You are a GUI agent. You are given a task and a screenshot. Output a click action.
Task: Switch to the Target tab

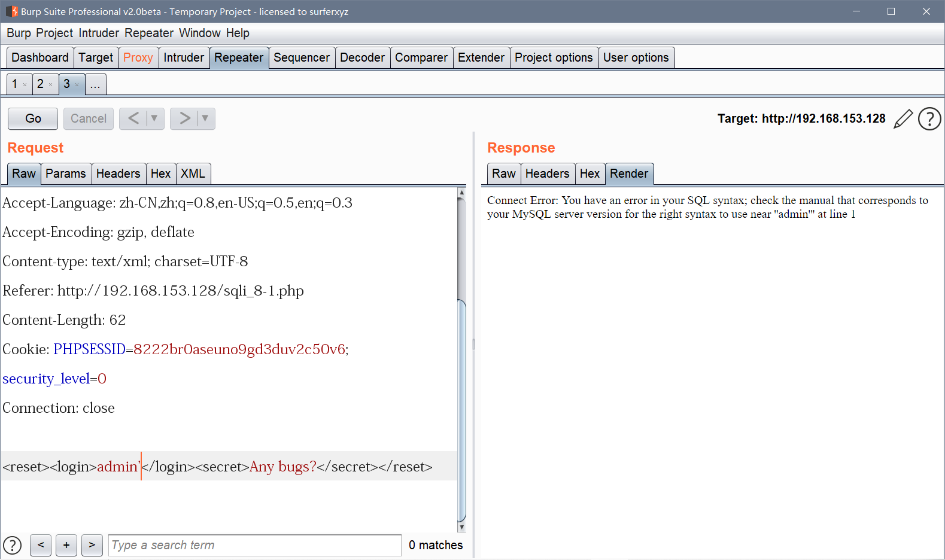(96, 57)
